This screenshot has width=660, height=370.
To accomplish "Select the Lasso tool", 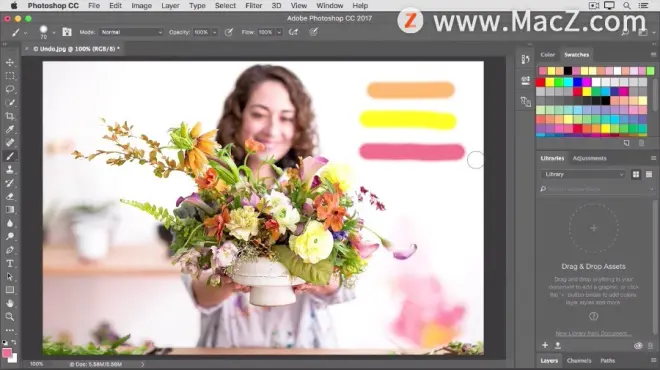I will (x=10, y=89).
